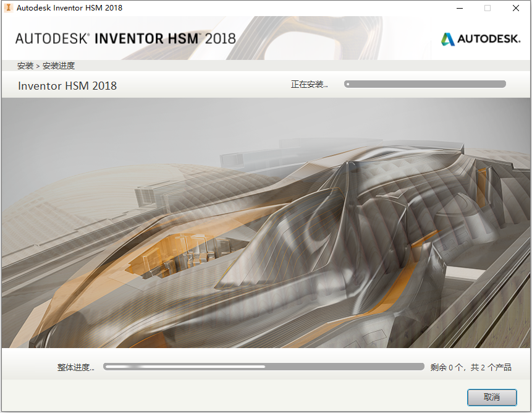Click the car mold artwork image
This screenshot has height=413, width=532.
pyautogui.click(x=266, y=223)
